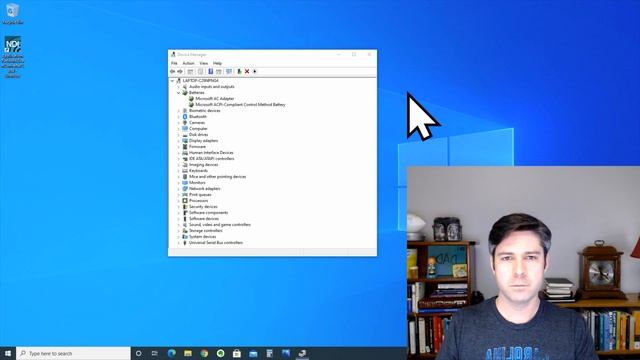Expand the Print queues chevron
Viewport: 640px width, 360px height.
tap(178, 195)
